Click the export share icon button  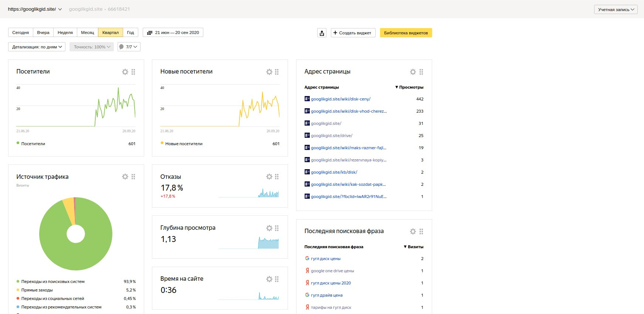(x=322, y=33)
